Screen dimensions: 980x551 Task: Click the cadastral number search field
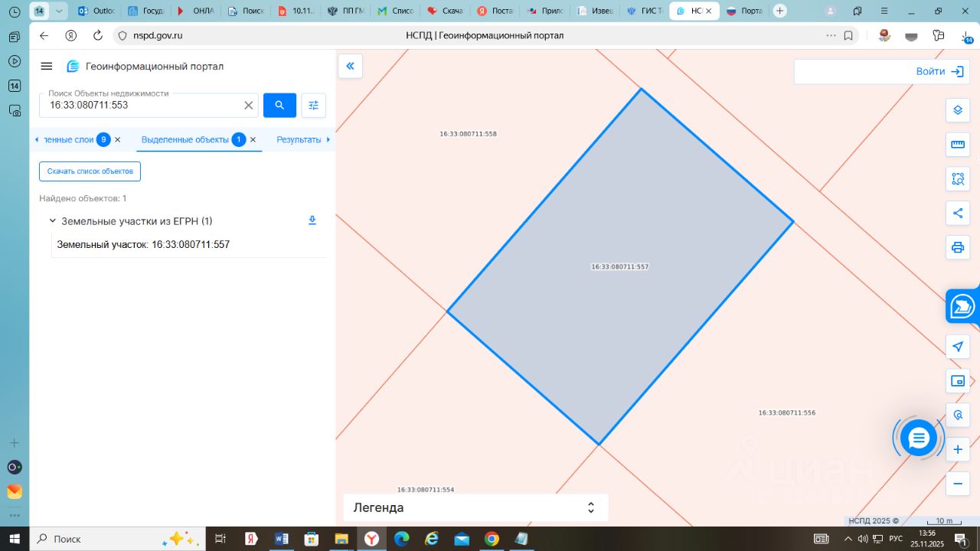coord(142,106)
